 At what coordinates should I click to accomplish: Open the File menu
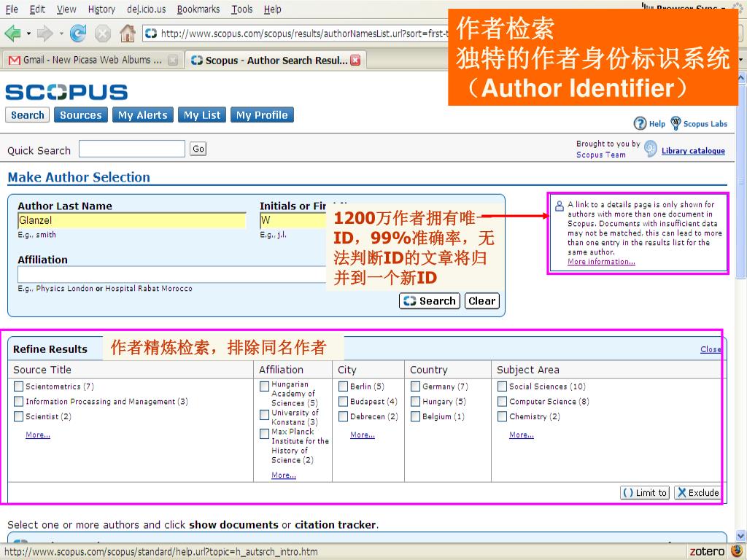tap(12, 9)
